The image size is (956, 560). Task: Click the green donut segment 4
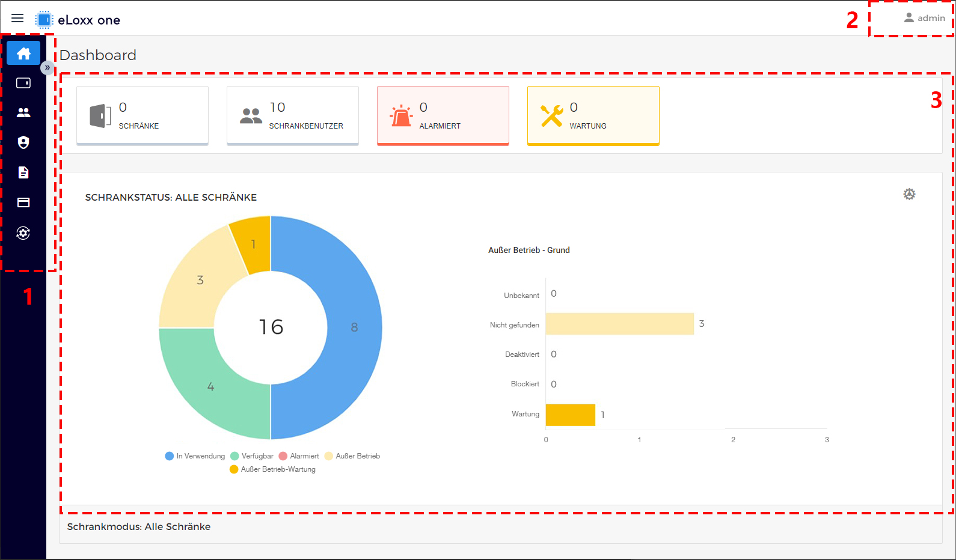pos(210,387)
